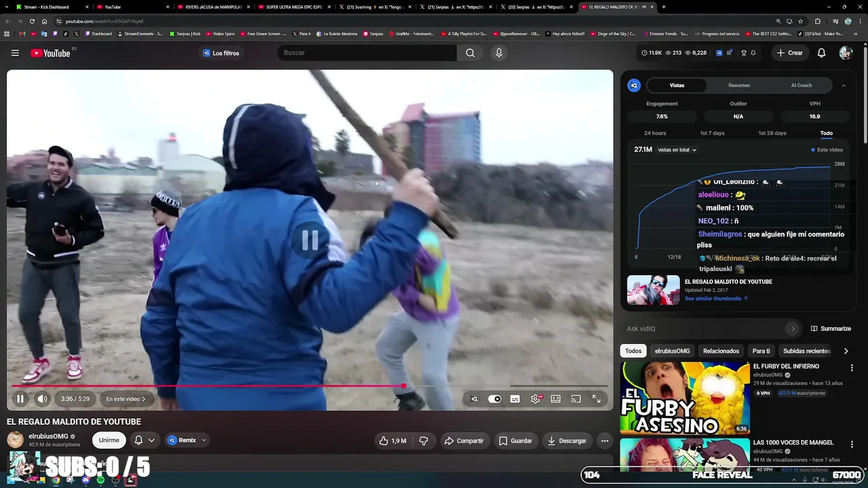Viewport: 868px width, 488px height.
Task: Collapse the vidIQ stats panel
Action: point(844,85)
